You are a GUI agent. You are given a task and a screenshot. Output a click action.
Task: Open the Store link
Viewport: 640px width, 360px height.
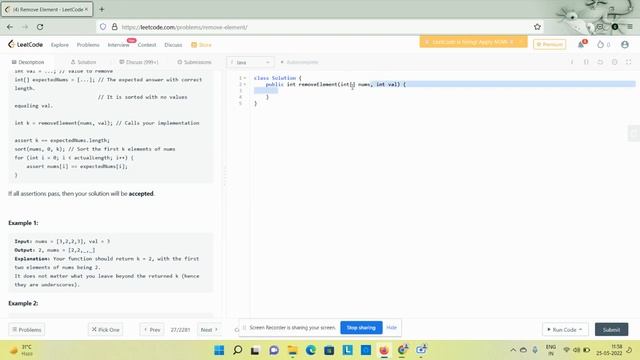point(201,44)
